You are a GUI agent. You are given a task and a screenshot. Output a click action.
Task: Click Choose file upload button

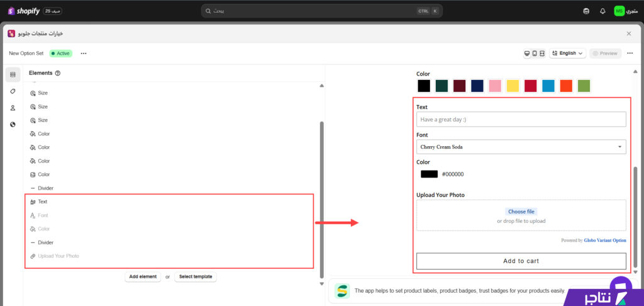click(521, 212)
